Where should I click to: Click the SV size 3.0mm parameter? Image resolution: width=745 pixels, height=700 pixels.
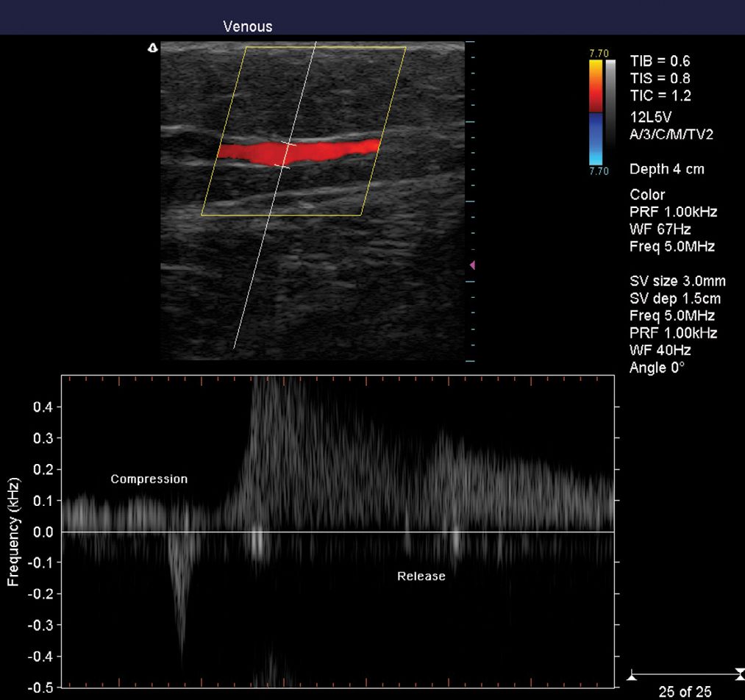677,282
